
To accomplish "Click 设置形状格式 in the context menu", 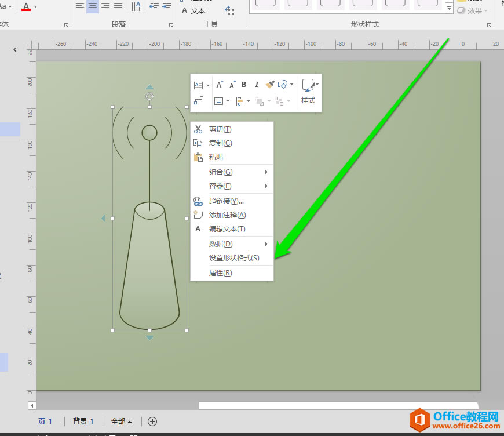I will click(234, 257).
